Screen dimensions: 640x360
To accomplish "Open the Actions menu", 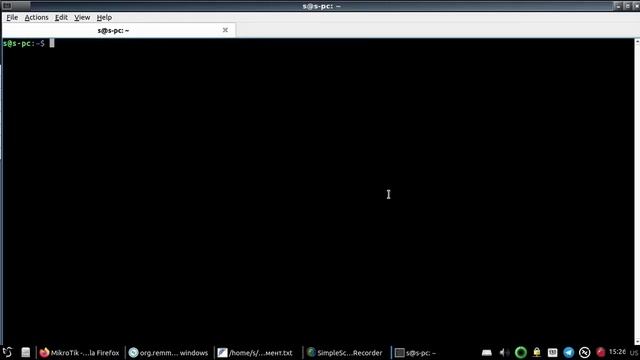I will [36, 18].
